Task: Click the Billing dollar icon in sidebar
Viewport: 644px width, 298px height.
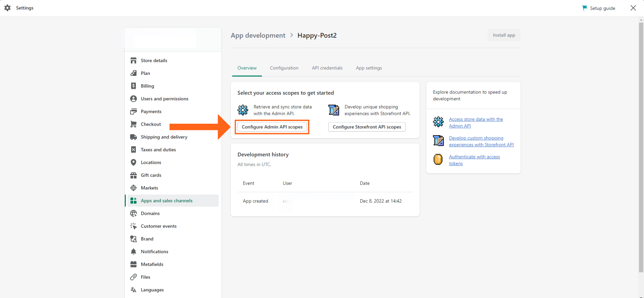Action: coord(133,86)
